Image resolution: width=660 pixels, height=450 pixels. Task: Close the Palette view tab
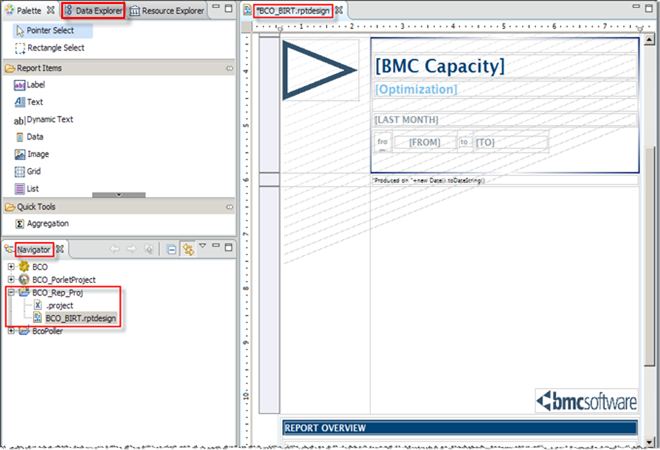click(51, 10)
